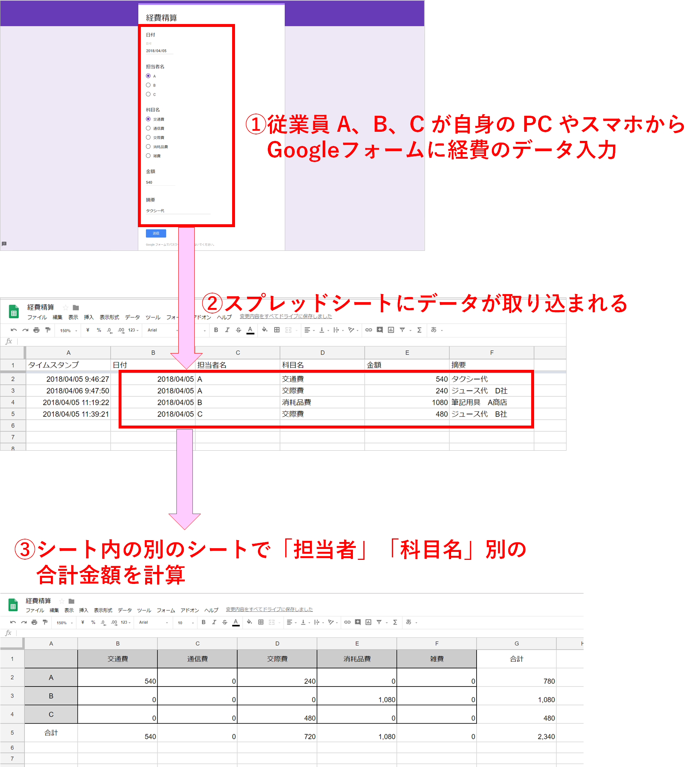Toggle bold in the timestamp spreadsheet toolbar
700x767 pixels.
click(216, 330)
